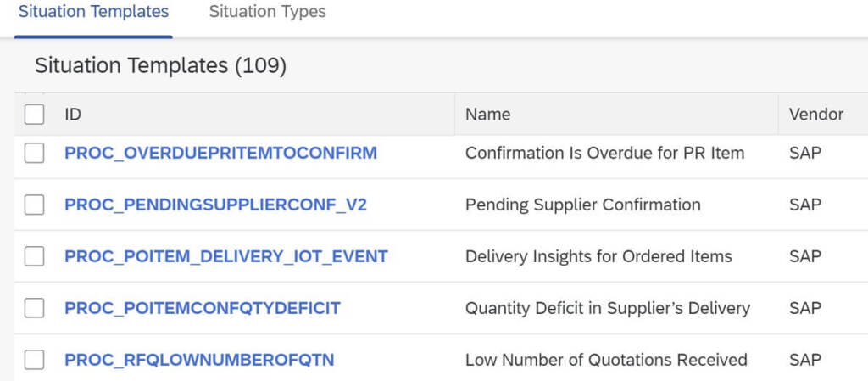Toggle checkbox for PROC_POITEM_DELIVERY_IOT_EVENT row

coord(34,256)
